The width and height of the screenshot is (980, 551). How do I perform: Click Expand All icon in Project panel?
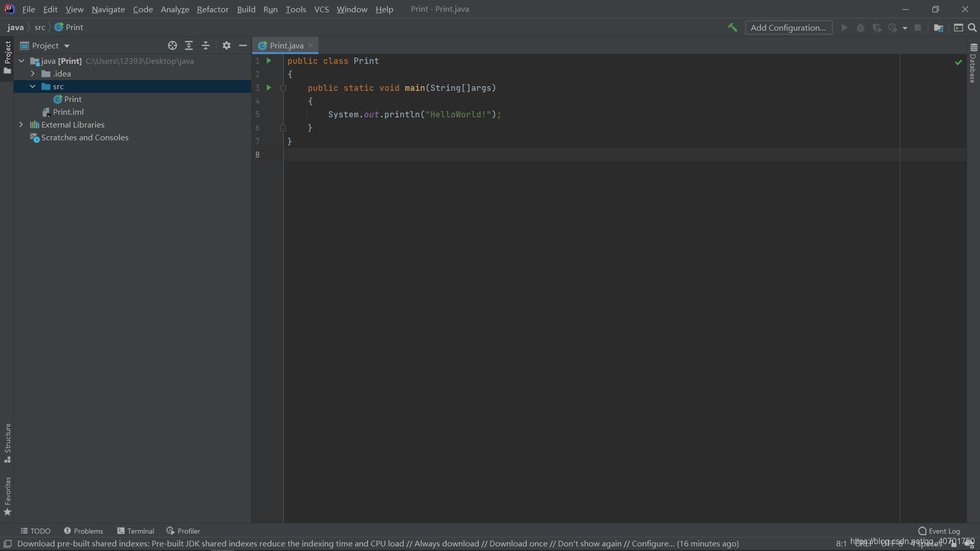pyautogui.click(x=189, y=45)
